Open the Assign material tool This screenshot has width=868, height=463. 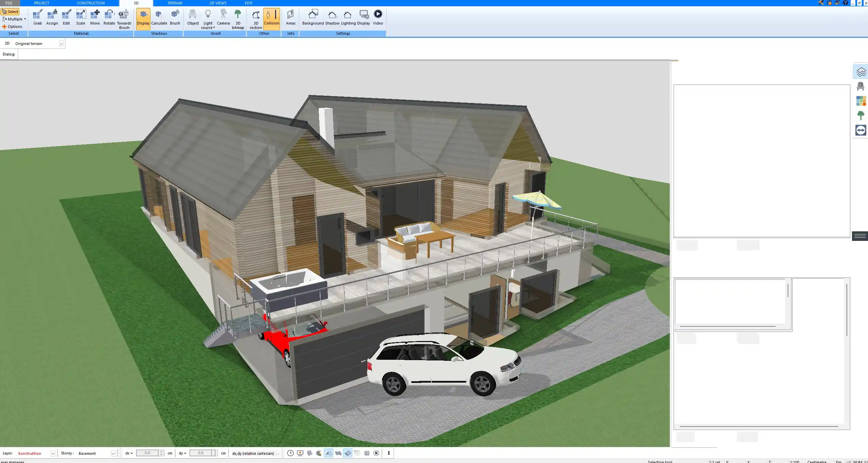(52, 17)
